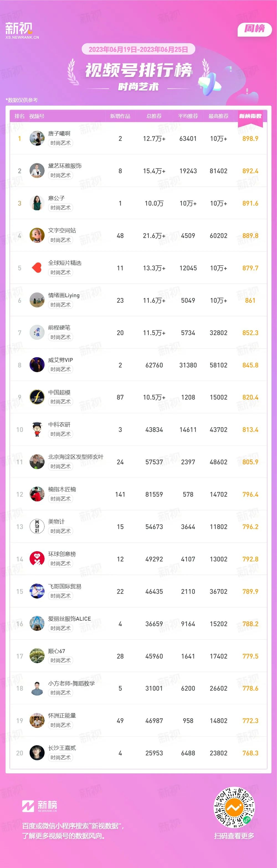Click the 新增作品 column header
The image size is (277, 868).
tap(120, 116)
